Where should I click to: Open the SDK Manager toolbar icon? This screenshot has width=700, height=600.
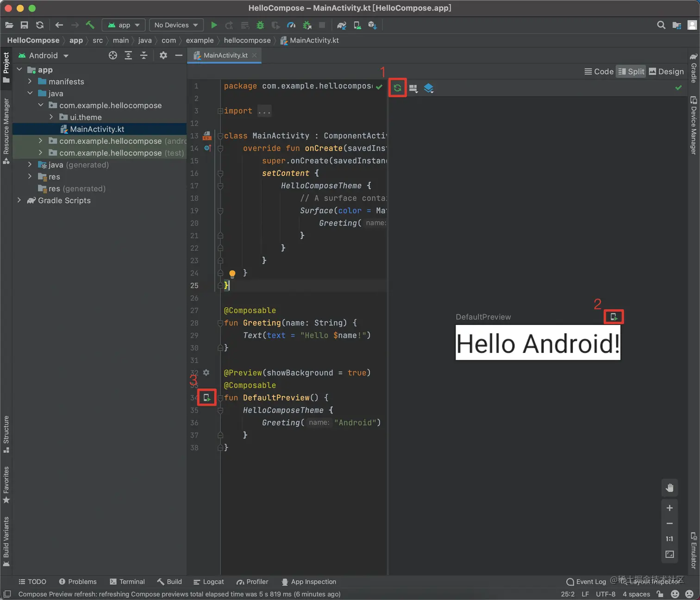coord(373,25)
